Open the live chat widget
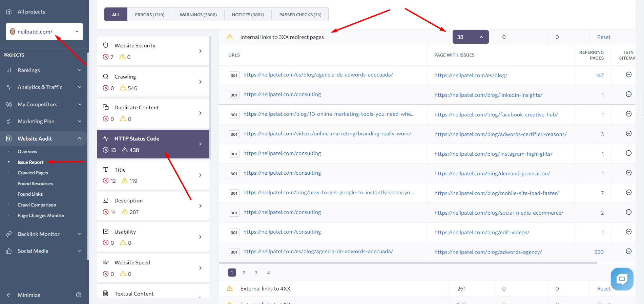 (622, 279)
